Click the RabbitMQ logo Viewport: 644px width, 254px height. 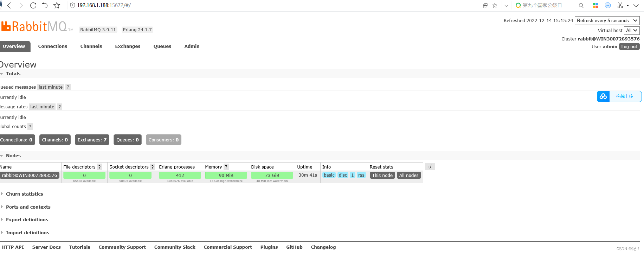(x=37, y=26)
